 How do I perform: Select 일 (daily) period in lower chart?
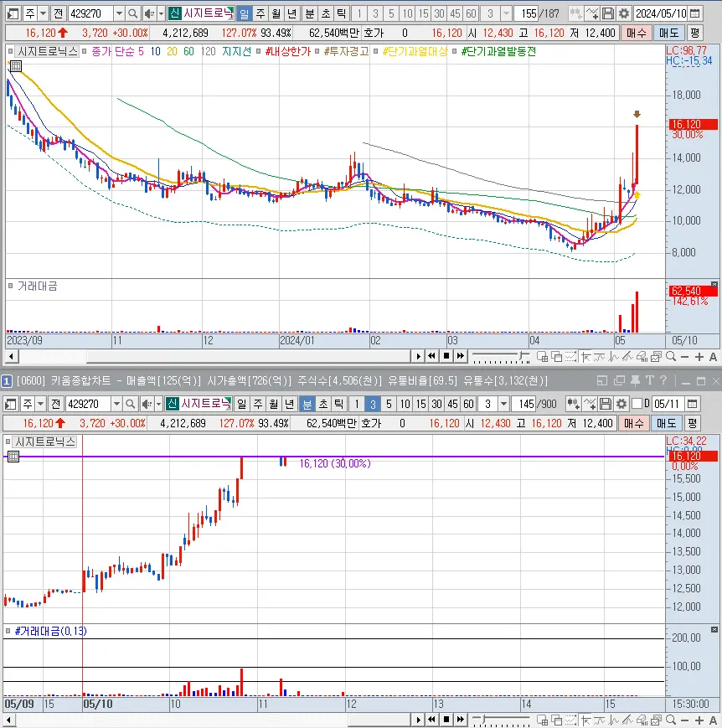pyautogui.click(x=242, y=404)
